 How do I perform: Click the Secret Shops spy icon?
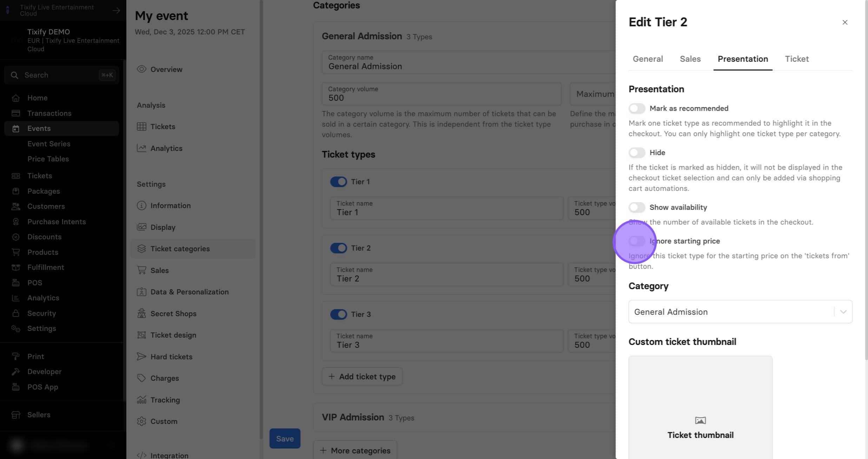coord(141,313)
